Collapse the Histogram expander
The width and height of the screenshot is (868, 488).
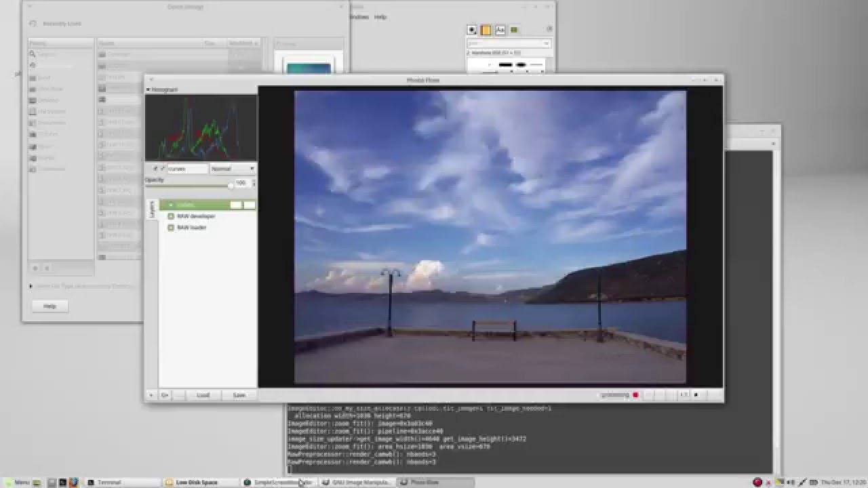(149, 89)
